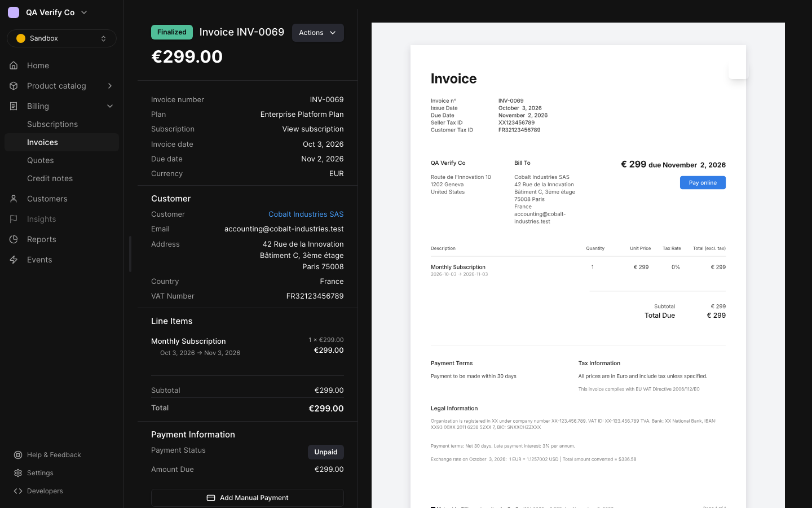Click the Help & Feedback lifebuoy icon
Viewport: 812px width, 508px height.
[x=18, y=455]
